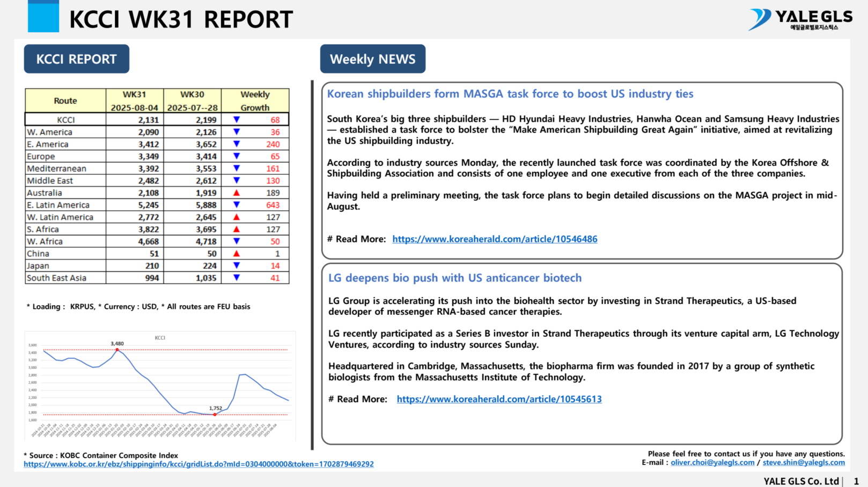This screenshot has height=487, width=868.
Task: Click the Europe row down arrow
Action: click(x=237, y=156)
